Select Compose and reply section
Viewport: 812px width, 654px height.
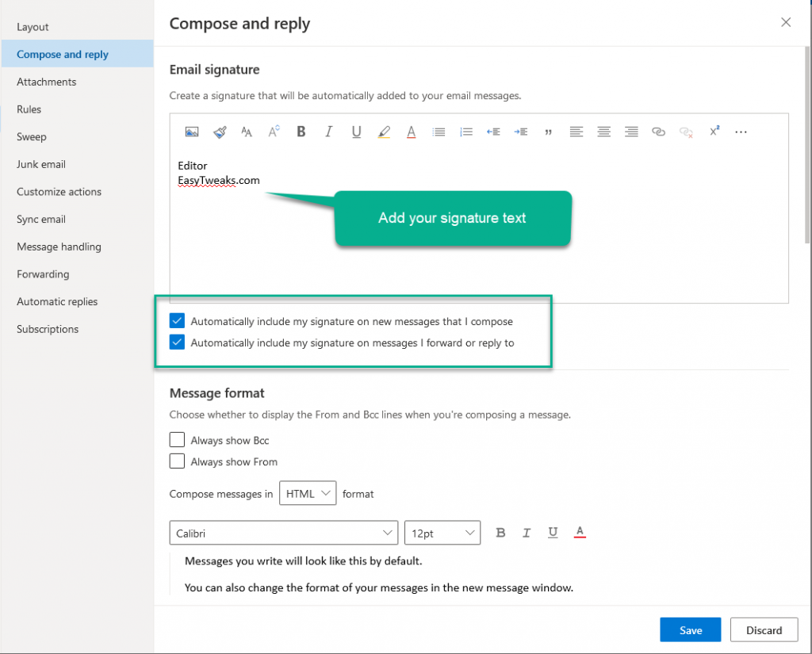pyautogui.click(x=77, y=54)
